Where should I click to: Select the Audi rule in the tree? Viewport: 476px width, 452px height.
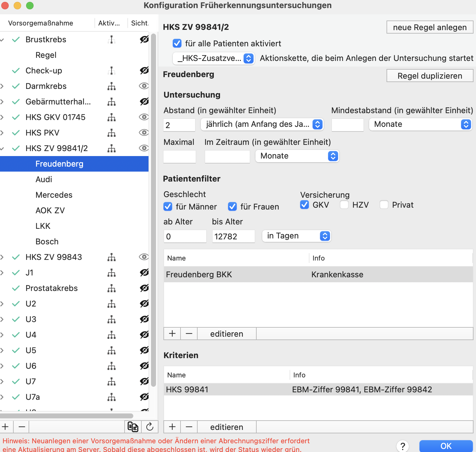(44, 179)
